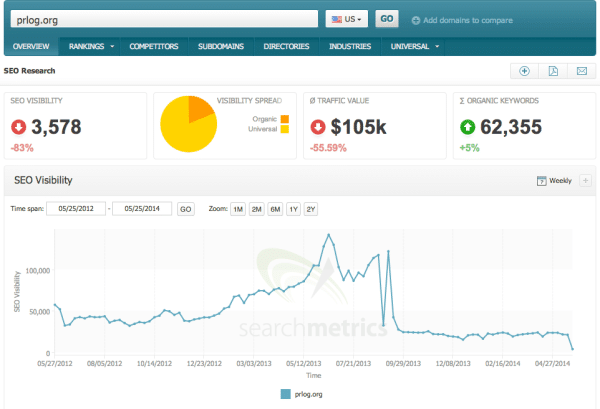This screenshot has width=600, height=409.
Task: Zoom chart to 1Y
Action: [293, 209]
